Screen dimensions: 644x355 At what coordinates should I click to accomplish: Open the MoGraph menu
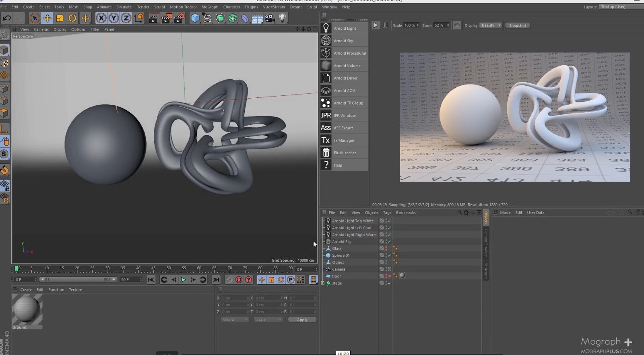coord(210,7)
